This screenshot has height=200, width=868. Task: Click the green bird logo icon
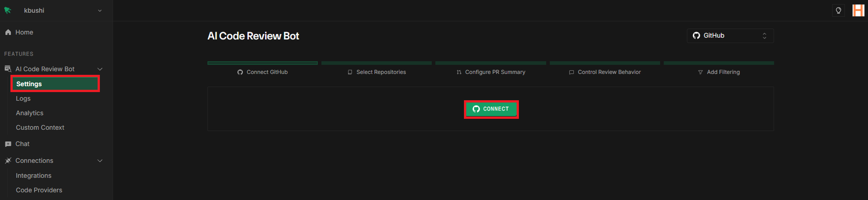pos(8,10)
